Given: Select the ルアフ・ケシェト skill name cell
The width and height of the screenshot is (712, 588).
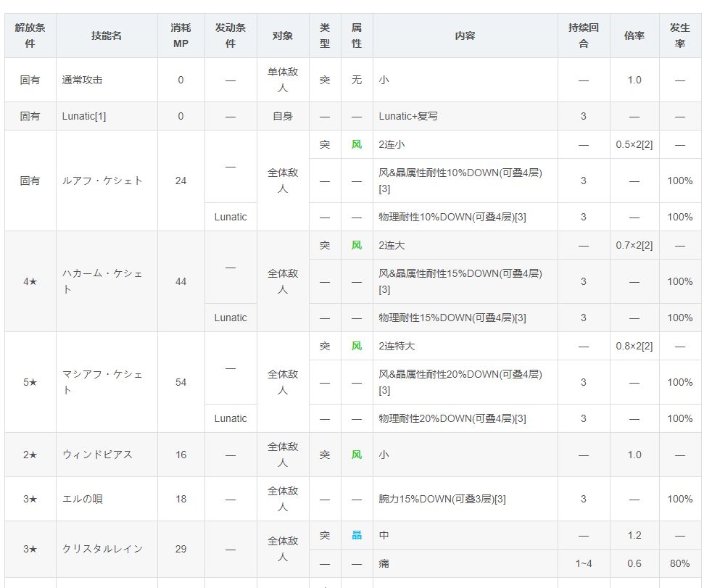Looking at the screenshot, I should [x=102, y=181].
